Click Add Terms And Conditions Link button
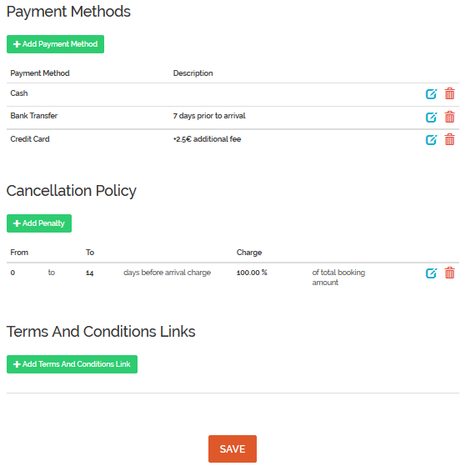 72,364
